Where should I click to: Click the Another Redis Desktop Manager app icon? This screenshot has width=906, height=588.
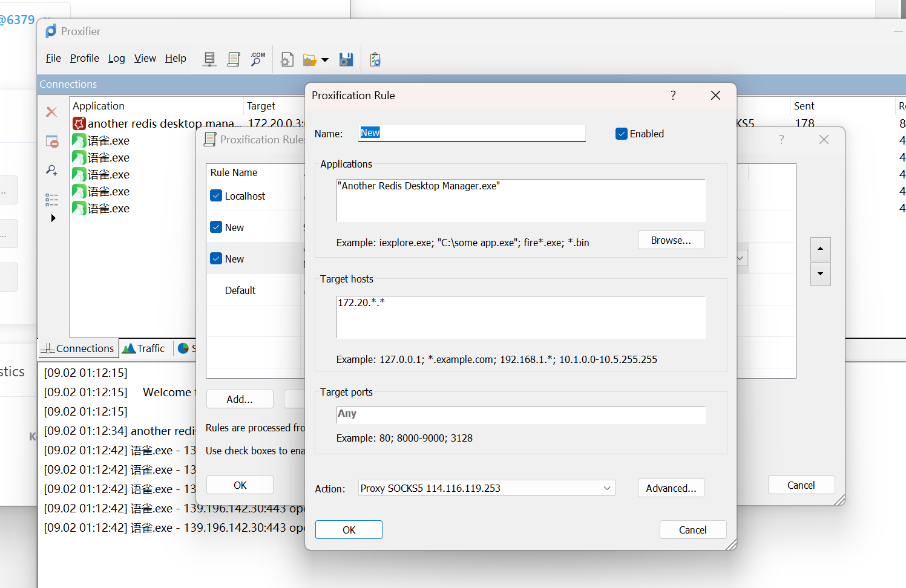(79, 123)
